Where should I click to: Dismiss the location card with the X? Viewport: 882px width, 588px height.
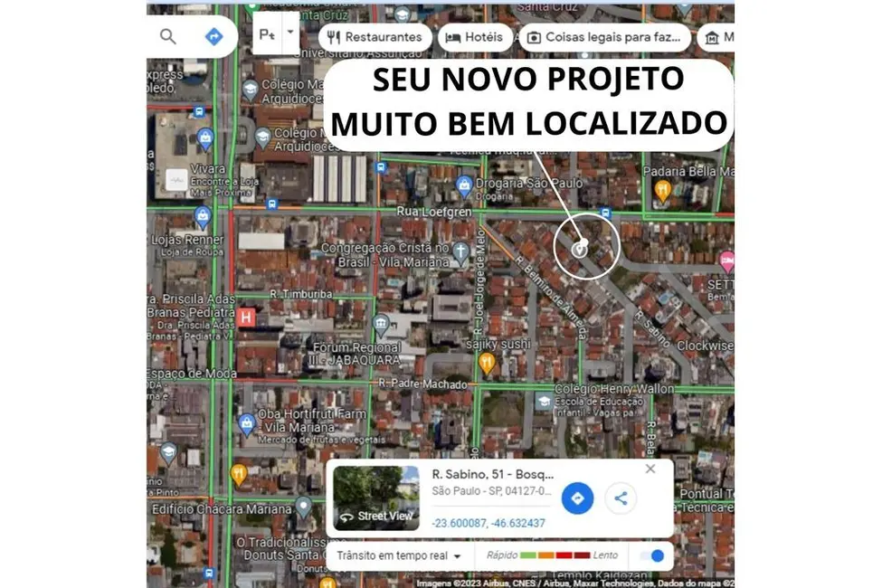(650, 469)
